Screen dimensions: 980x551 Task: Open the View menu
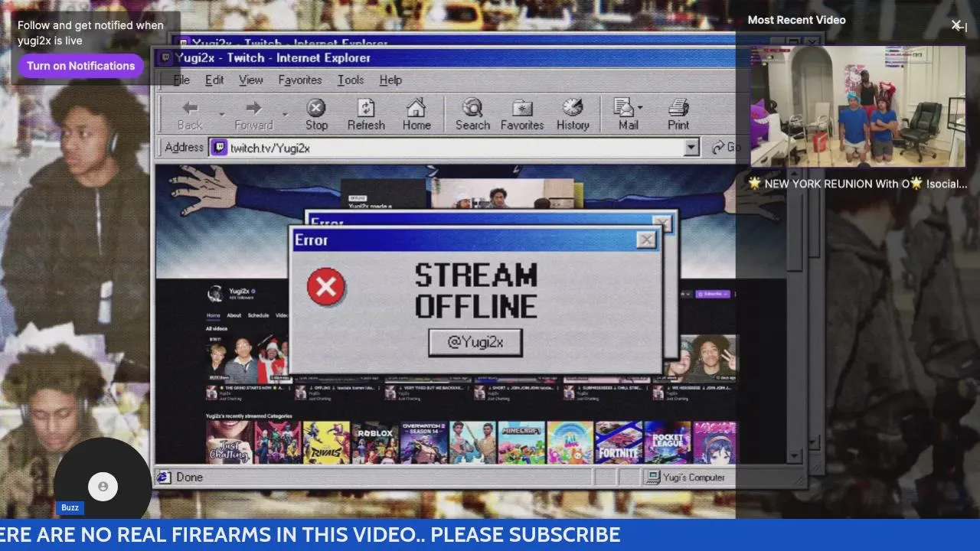tap(250, 80)
